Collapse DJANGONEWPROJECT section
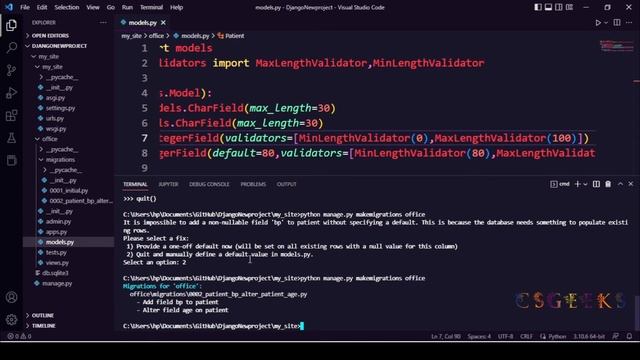Image resolution: width=640 pixels, height=360 pixels. click(59, 46)
